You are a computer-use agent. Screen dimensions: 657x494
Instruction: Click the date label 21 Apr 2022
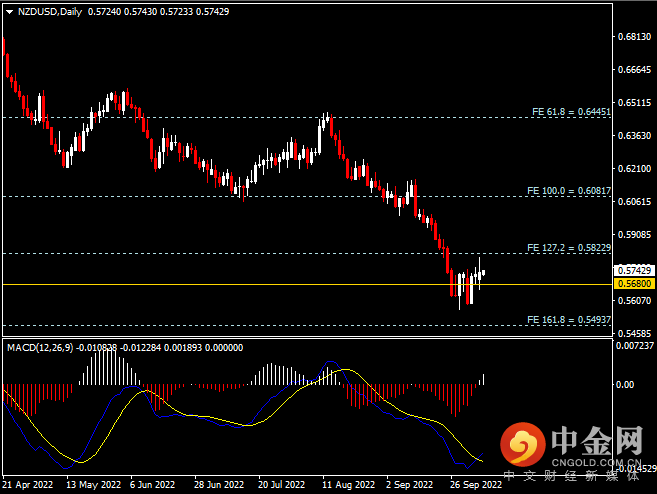(x=28, y=485)
